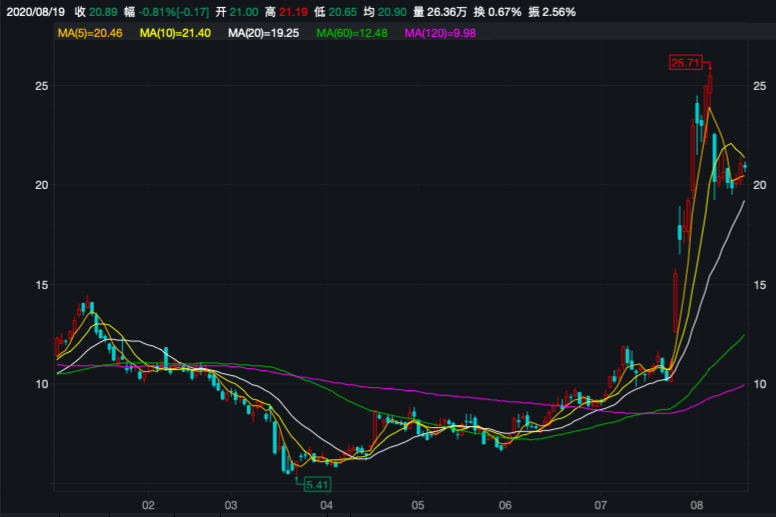This screenshot has height=517, width=776.
Task: Toggle the green MA(60)=12.48 legend
Action: click(x=353, y=34)
